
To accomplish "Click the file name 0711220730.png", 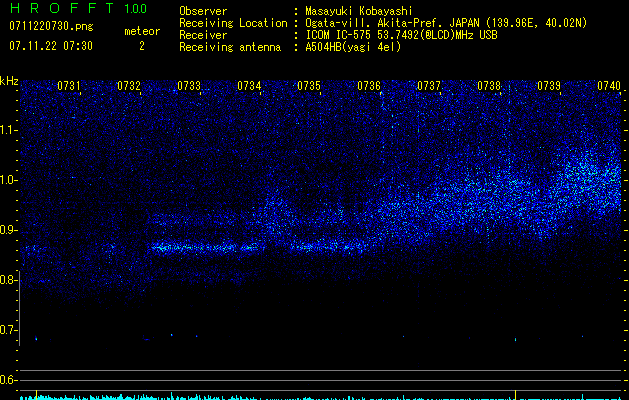I will pos(51,26).
